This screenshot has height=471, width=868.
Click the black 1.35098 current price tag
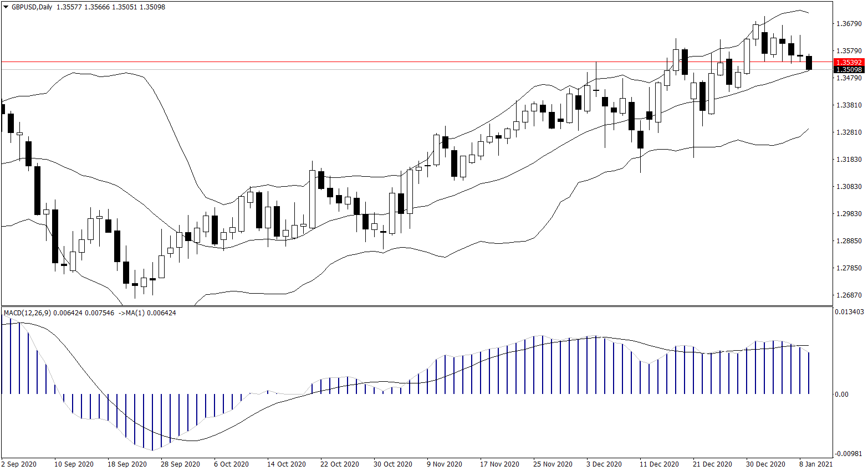[x=849, y=70]
